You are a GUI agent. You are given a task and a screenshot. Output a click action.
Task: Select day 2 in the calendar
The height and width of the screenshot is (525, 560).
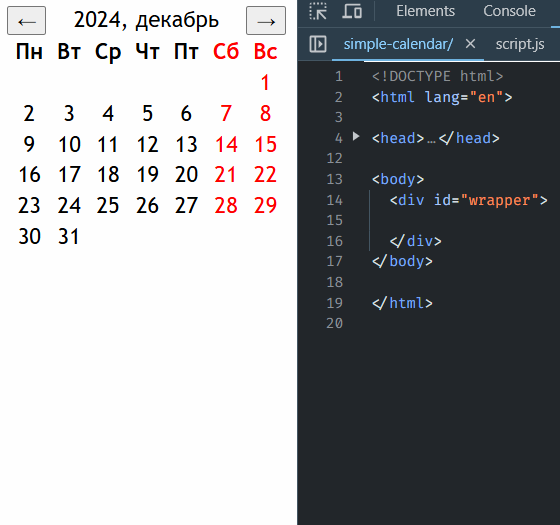pos(29,114)
